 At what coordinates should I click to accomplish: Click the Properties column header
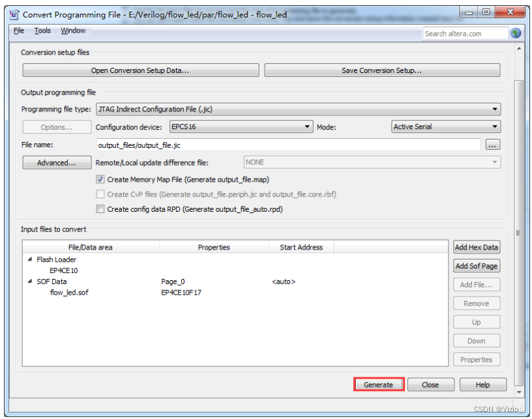tap(214, 247)
